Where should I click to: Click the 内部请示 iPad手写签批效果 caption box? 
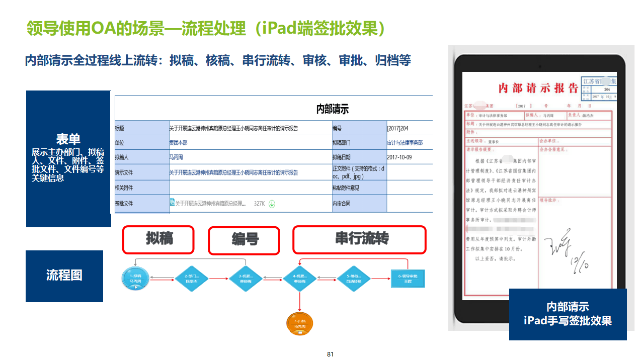coord(568,314)
